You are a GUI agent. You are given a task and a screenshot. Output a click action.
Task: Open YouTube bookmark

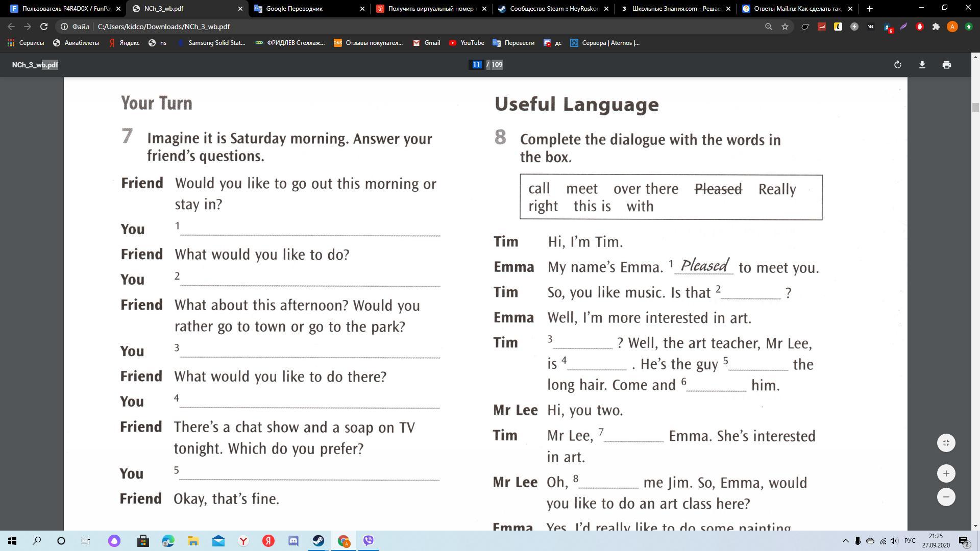coord(467,43)
